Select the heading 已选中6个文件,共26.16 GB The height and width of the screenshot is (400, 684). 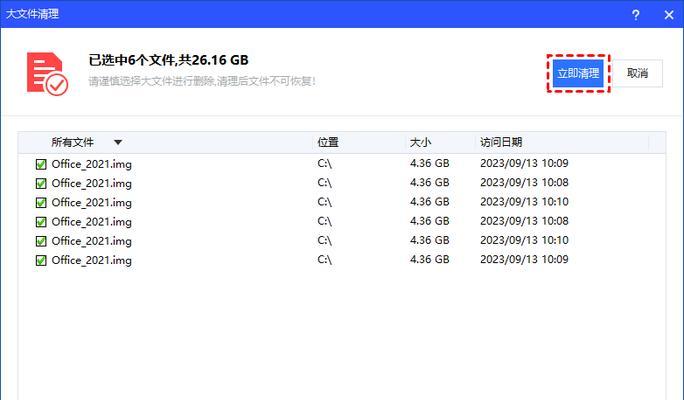[x=168, y=60]
